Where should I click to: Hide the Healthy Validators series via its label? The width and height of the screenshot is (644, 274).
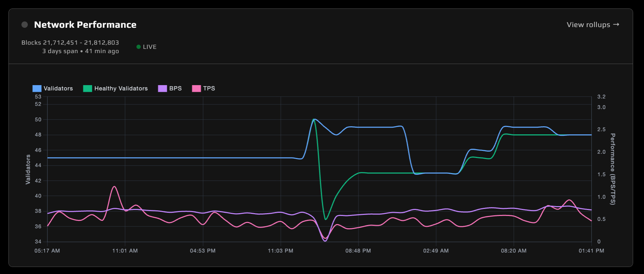click(121, 89)
